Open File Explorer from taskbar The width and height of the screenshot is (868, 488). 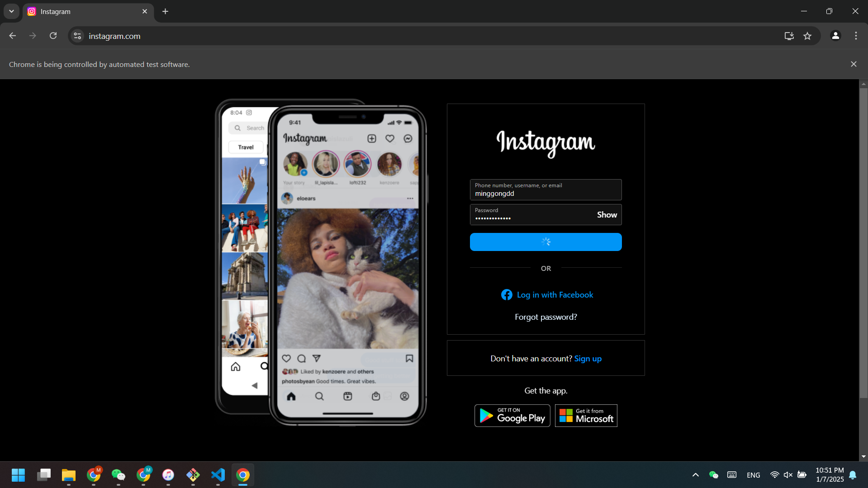(69, 475)
